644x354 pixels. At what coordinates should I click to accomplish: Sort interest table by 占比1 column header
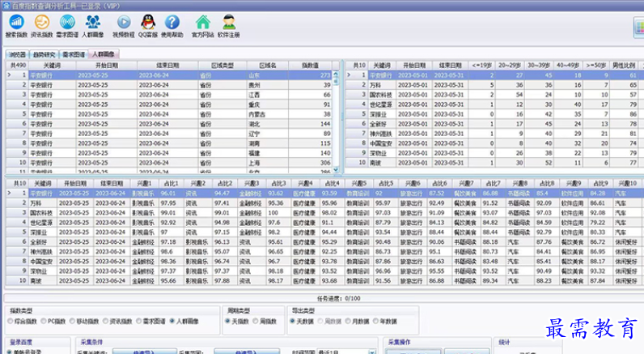tap(172, 183)
